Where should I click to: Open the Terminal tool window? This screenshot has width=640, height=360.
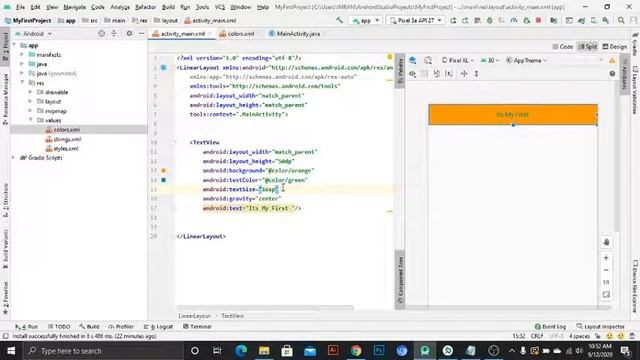pos(197,327)
